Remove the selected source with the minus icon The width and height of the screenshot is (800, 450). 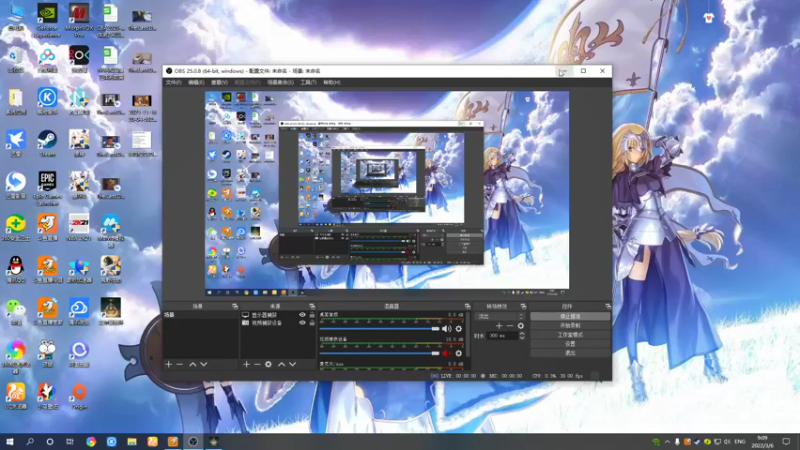[x=257, y=364]
